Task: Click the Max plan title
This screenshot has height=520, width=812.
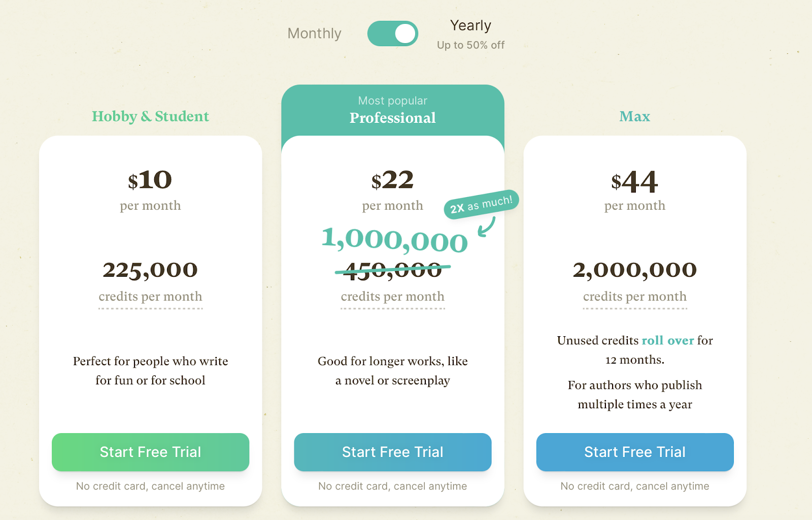Action: tap(634, 116)
